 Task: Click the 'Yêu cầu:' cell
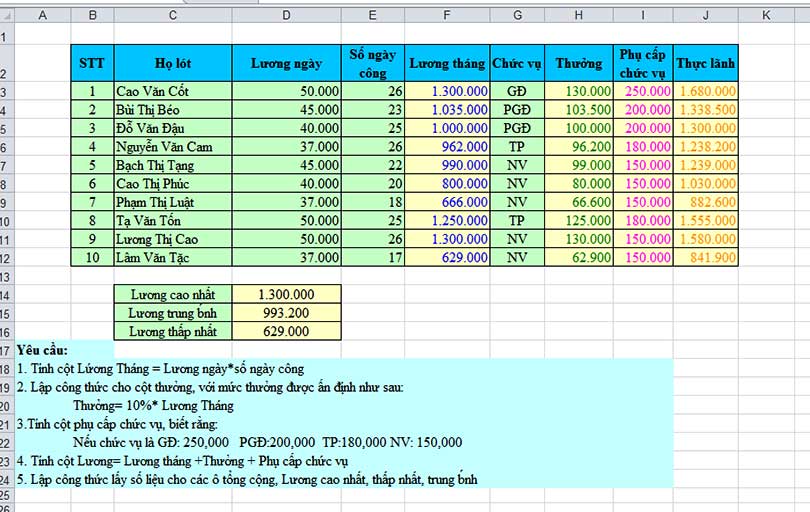click(x=42, y=350)
